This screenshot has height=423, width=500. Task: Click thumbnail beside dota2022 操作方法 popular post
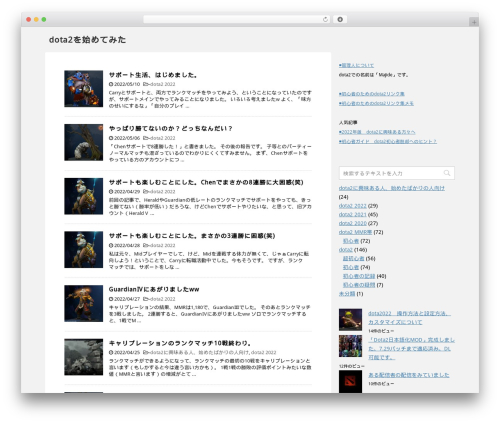pos(350,320)
